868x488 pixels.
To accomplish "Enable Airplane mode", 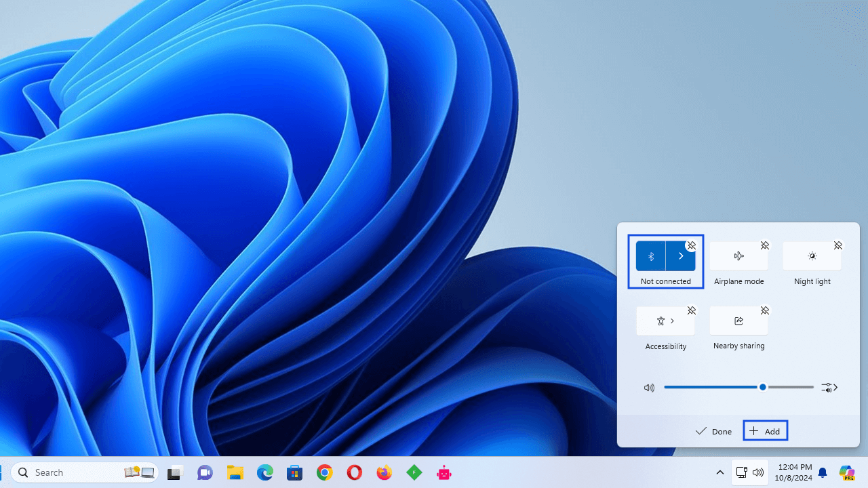I will [738, 256].
